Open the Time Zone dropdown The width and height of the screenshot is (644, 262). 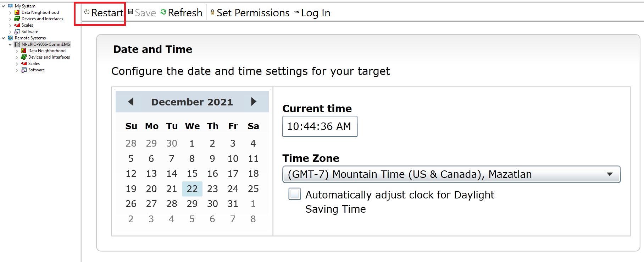610,174
